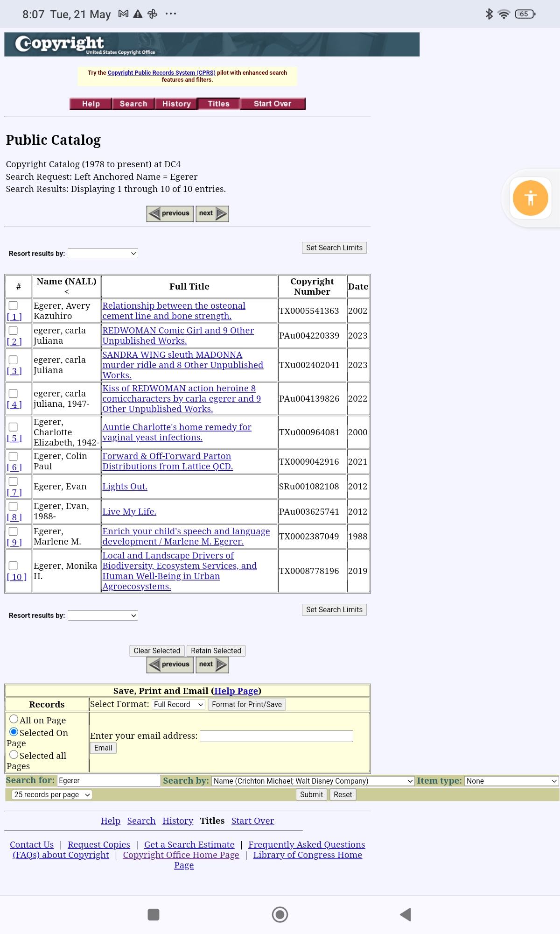This screenshot has height=934, width=560.
Task: Tap the warning triangle status icon
Action: pyautogui.click(x=138, y=14)
